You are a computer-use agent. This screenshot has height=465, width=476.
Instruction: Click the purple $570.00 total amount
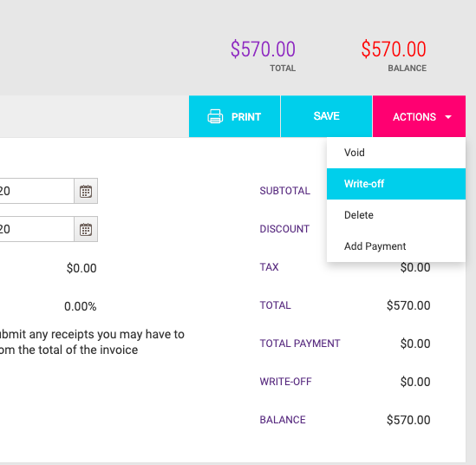click(x=263, y=49)
